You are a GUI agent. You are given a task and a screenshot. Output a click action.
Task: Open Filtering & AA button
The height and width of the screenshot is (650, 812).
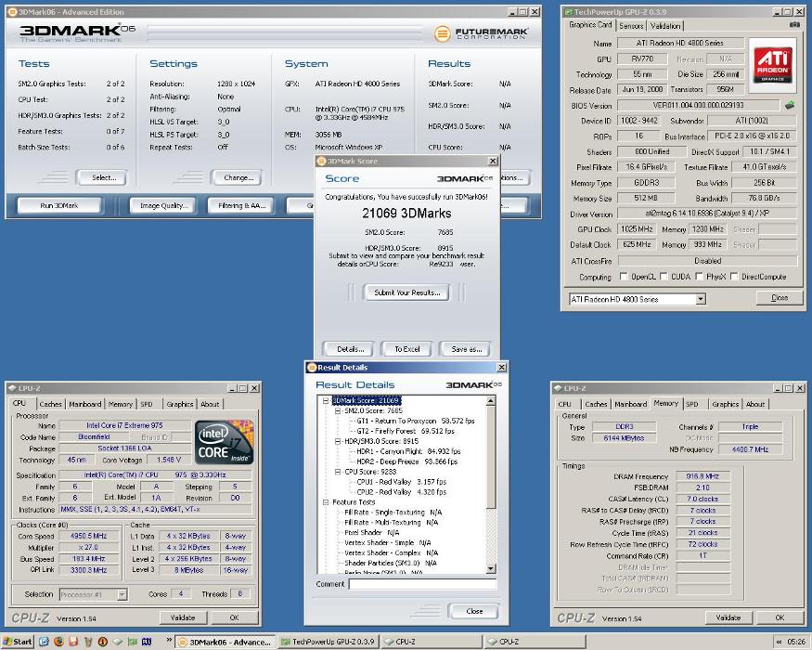[x=241, y=205]
